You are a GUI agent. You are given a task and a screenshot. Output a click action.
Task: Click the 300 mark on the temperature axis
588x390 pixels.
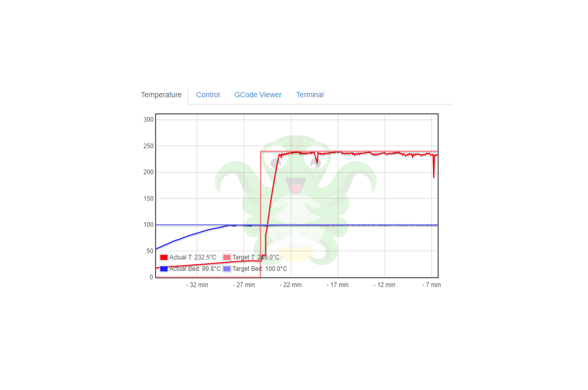[148, 119]
